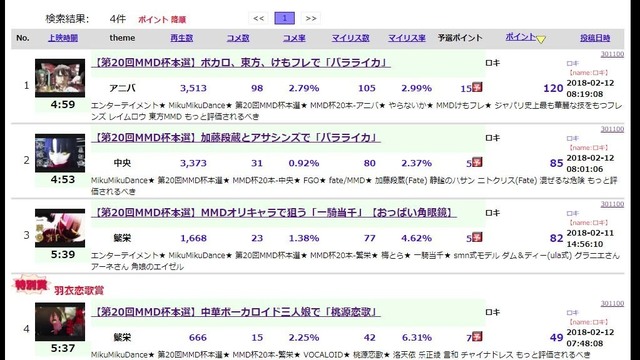Open the 301100 link in row 1

pos(612,54)
